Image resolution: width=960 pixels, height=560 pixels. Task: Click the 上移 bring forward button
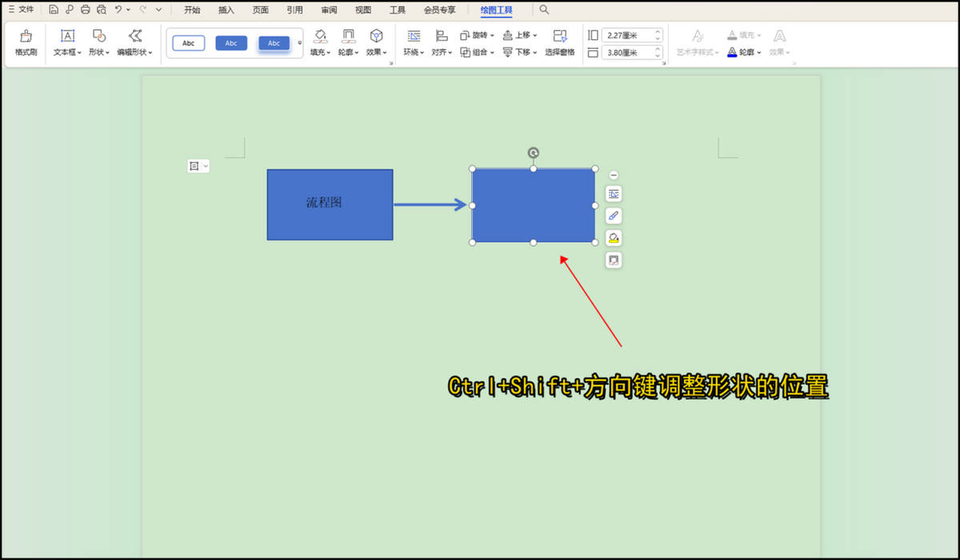520,35
